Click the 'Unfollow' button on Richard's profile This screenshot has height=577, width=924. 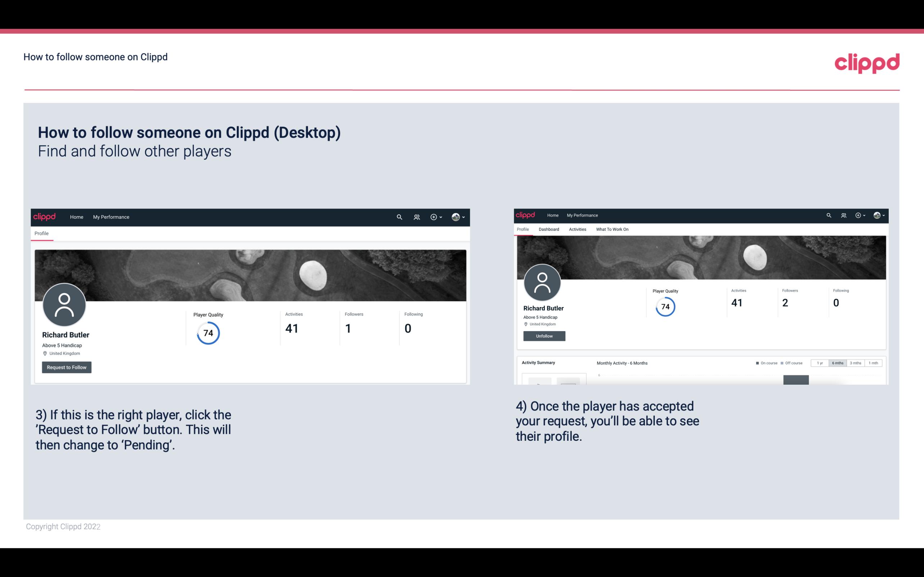(543, 336)
